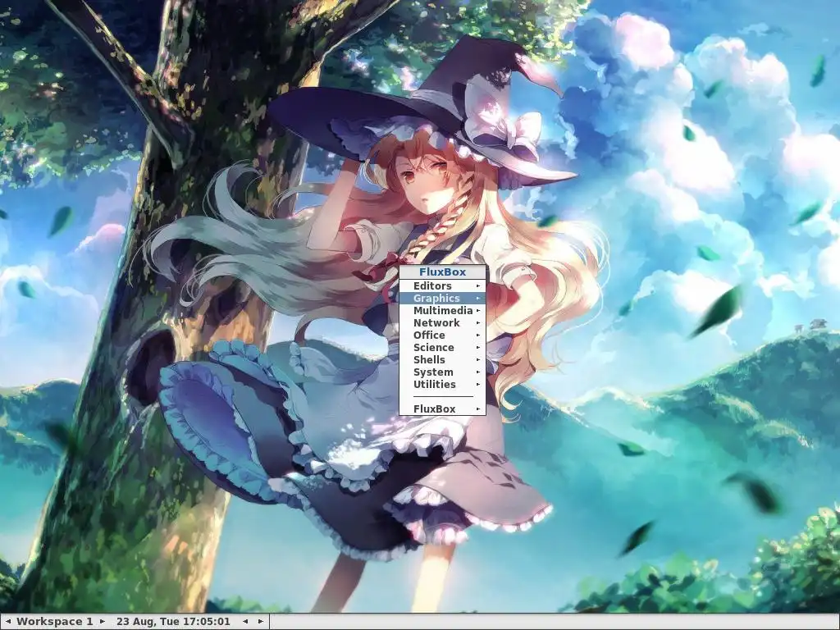The image size is (840, 630).
Task: Click the Workspace 1 label in toolbar
Action: [55, 622]
